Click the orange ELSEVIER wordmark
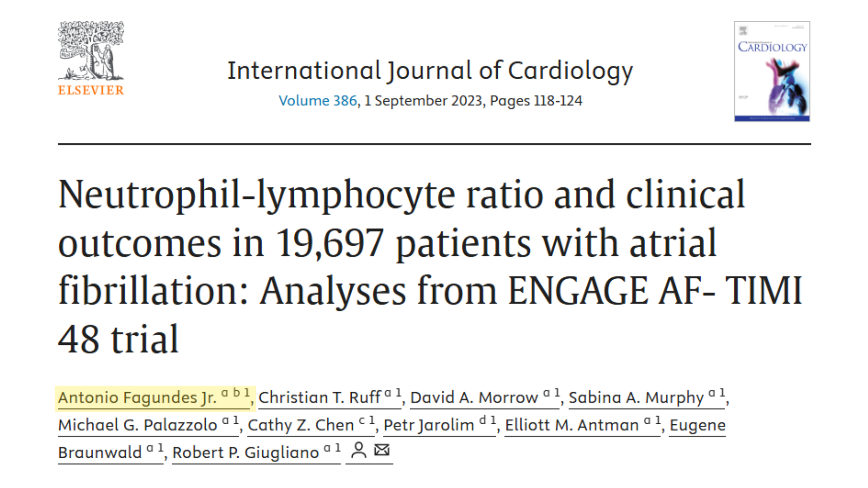 click(x=91, y=90)
